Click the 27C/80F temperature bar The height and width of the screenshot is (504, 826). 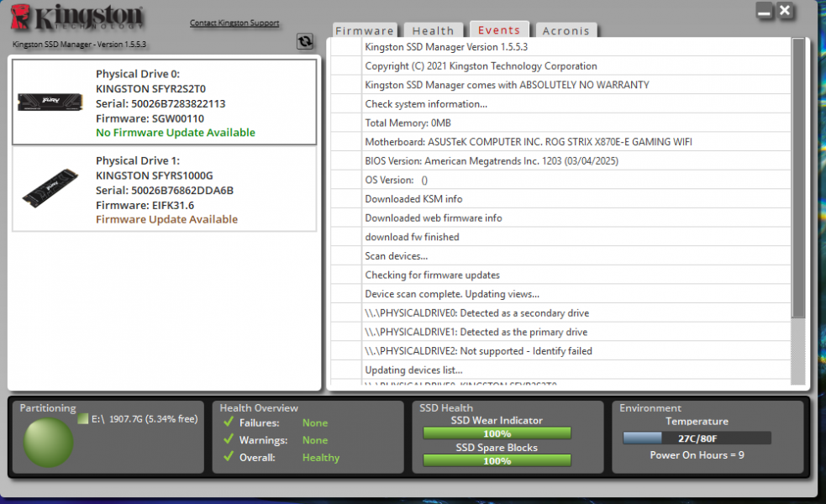coord(697,438)
